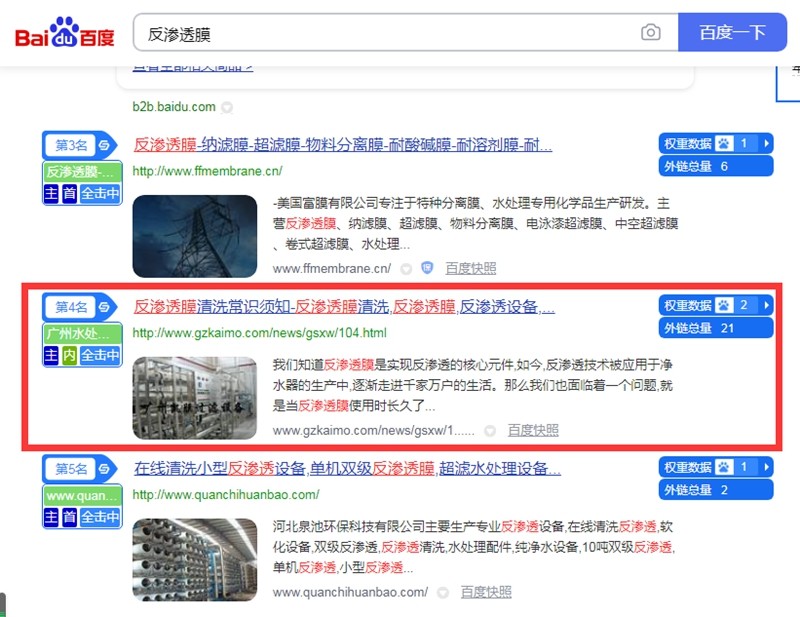Click the dropdown icon after b2b.baidu.com
Image resolution: width=800 pixels, height=617 pixels.
225,107
